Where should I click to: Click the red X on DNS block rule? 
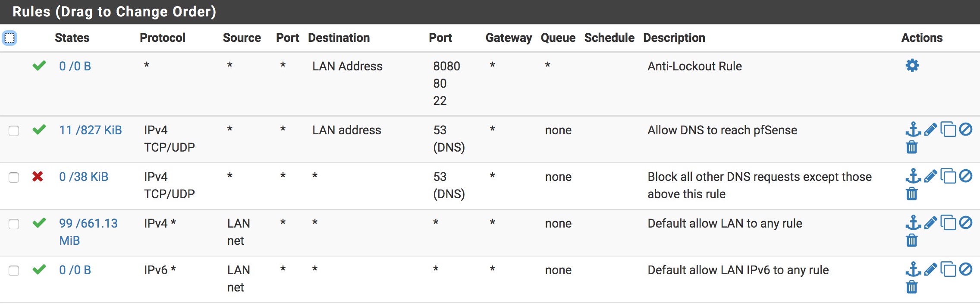pyautogui.click(x=38, y=176)
